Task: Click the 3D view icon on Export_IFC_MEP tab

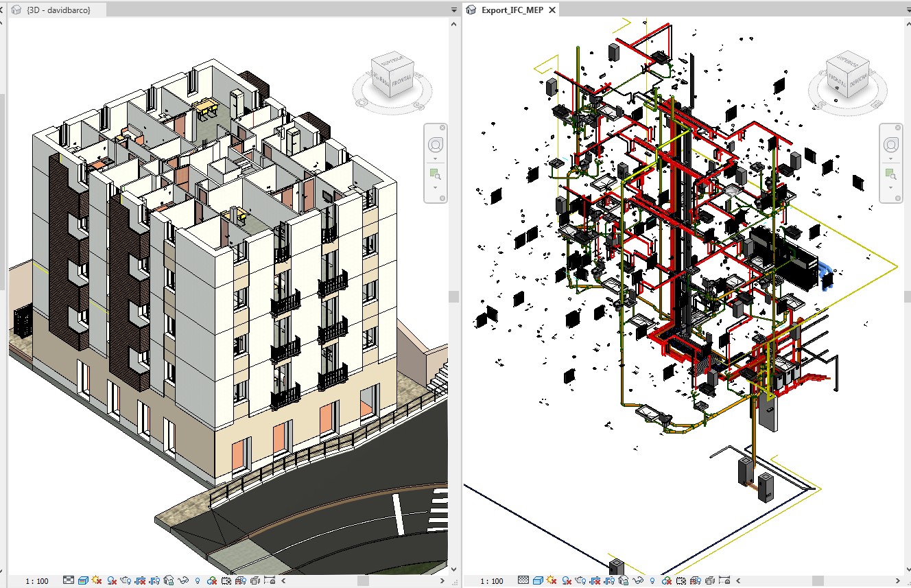Action: (x=471, y=10)
